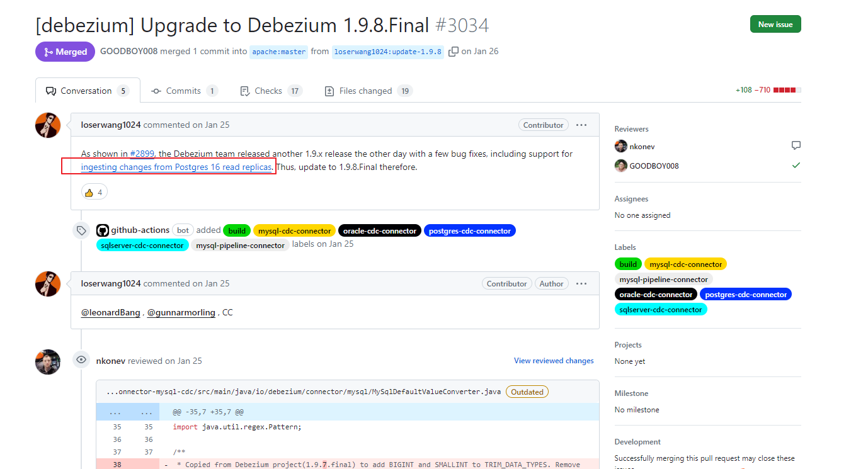Click the postgres-cdc-connector label in the timeline
This screenshot has height=469, width=868.
click(x=470, y=231)
